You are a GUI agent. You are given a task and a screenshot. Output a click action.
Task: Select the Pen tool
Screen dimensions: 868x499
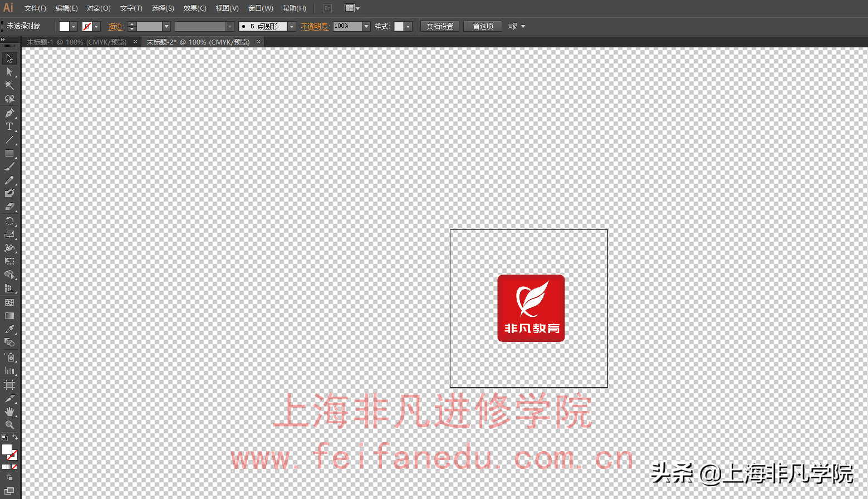[x=9, y=112]
